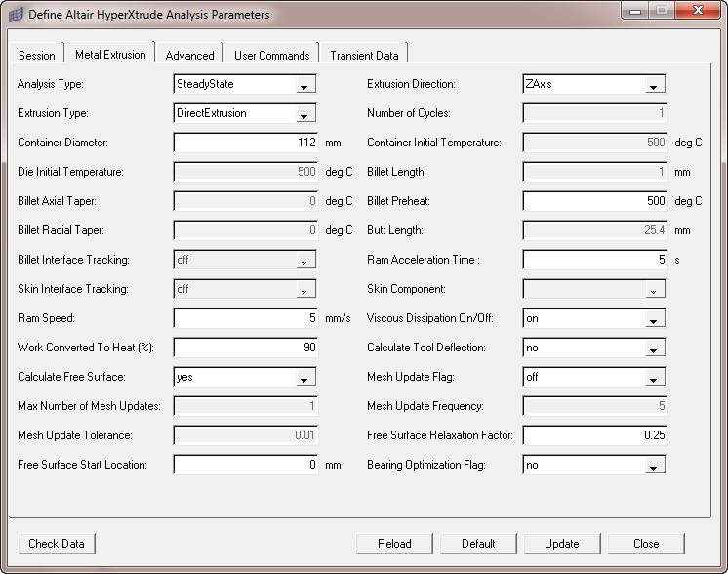Click the HyperXtrude title bar icon
Viewport: 728px width, 574px height.
[x=16, y=15]
